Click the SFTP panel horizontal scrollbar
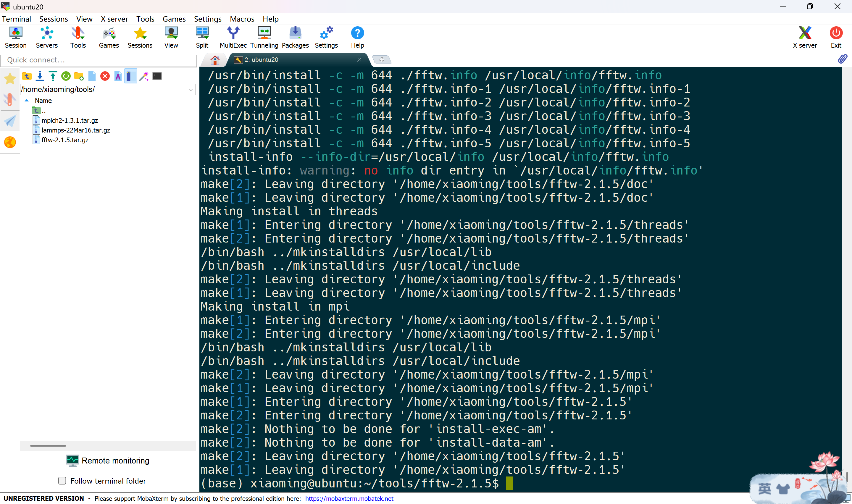Screen dimensions: 852x504 tap(48, 446)
